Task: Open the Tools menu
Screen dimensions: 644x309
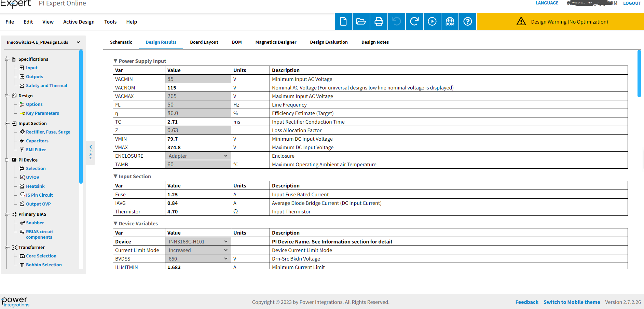Action: (110, 22)
